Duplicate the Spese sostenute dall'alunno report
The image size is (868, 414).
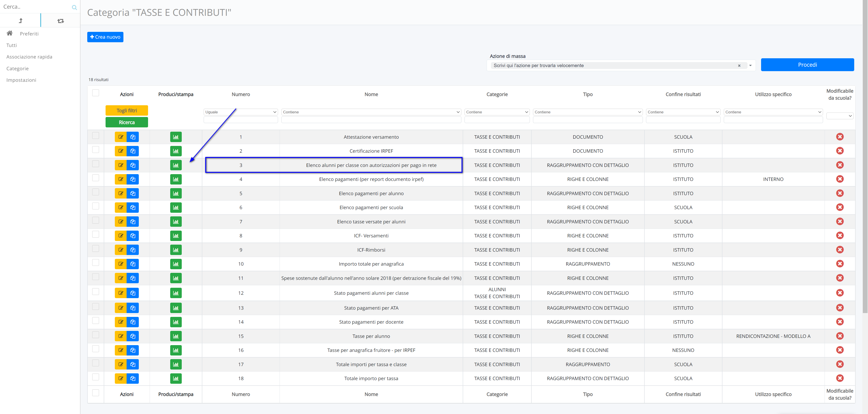tap(133, 278)
